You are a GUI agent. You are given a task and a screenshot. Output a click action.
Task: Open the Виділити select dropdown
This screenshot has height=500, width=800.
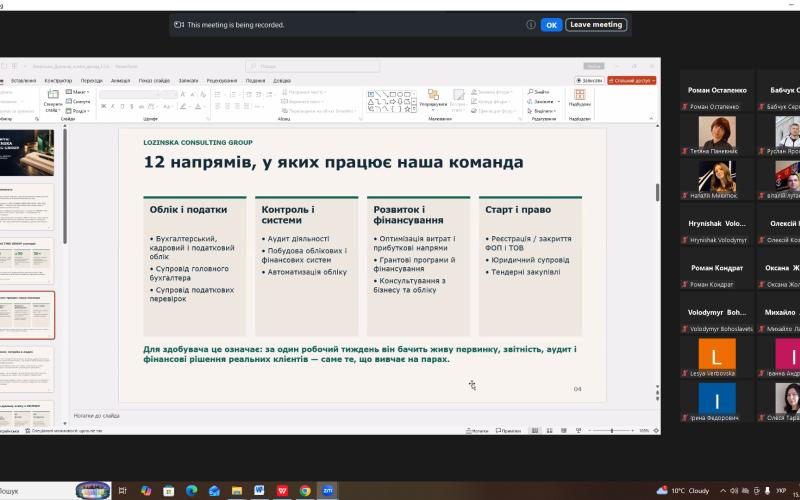pyautogui.click(x=542, y=111)
